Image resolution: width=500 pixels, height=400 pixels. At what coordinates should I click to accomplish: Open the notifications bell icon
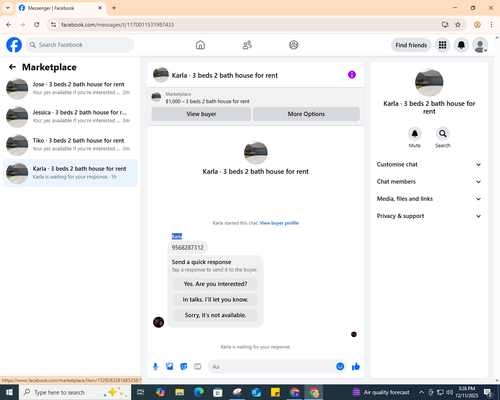pos(461,45)
